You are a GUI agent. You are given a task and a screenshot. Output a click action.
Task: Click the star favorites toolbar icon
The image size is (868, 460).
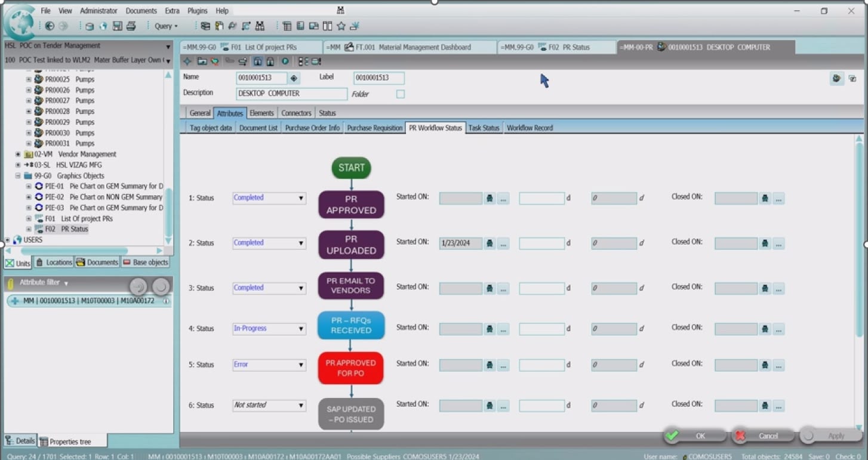341,26
